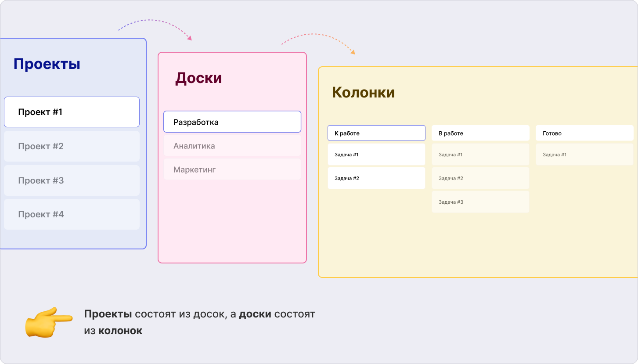Click the Колонки panel heading
The height and width of the screenshot is (364, 638).
coord(363,93)
